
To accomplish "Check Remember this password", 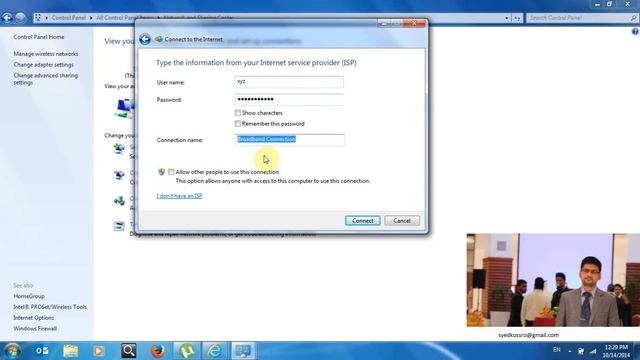I will (238, 123).
